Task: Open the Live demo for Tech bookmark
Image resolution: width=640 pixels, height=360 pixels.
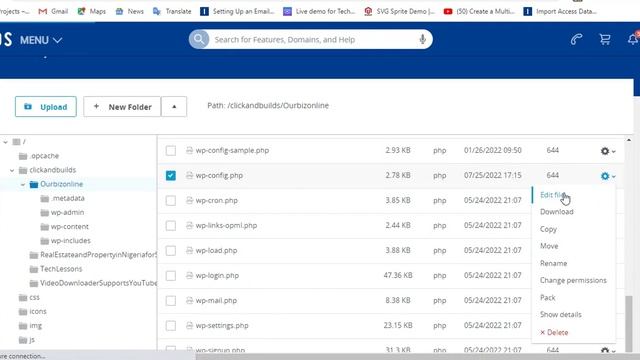Action: pyautogui.click(x=319, y=11)
